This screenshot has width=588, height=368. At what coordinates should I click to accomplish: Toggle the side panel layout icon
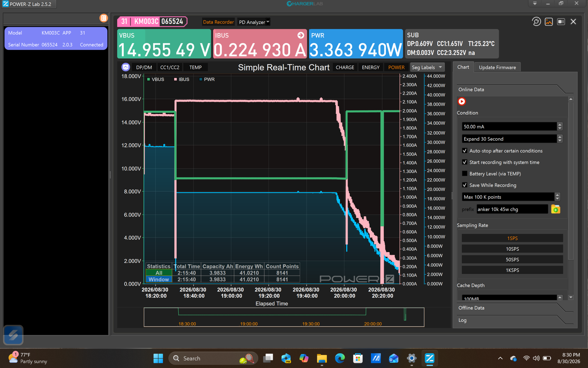coord(561,22)
